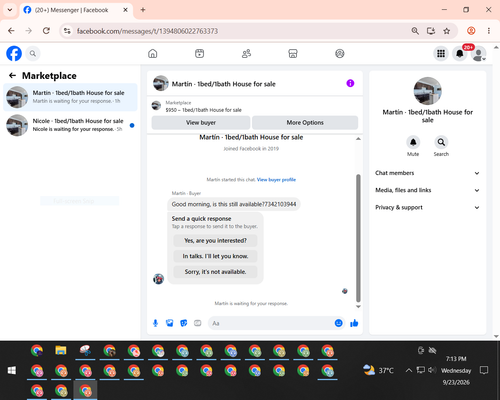Open Facebook search magnifier
The height and width of the screenshot is (400, 500).
point(33,53)
